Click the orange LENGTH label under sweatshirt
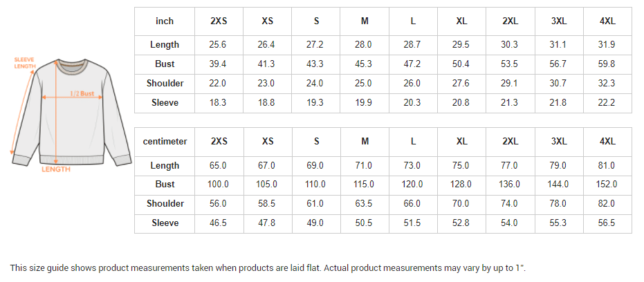The image size is (644, 282). click(56, 169)
